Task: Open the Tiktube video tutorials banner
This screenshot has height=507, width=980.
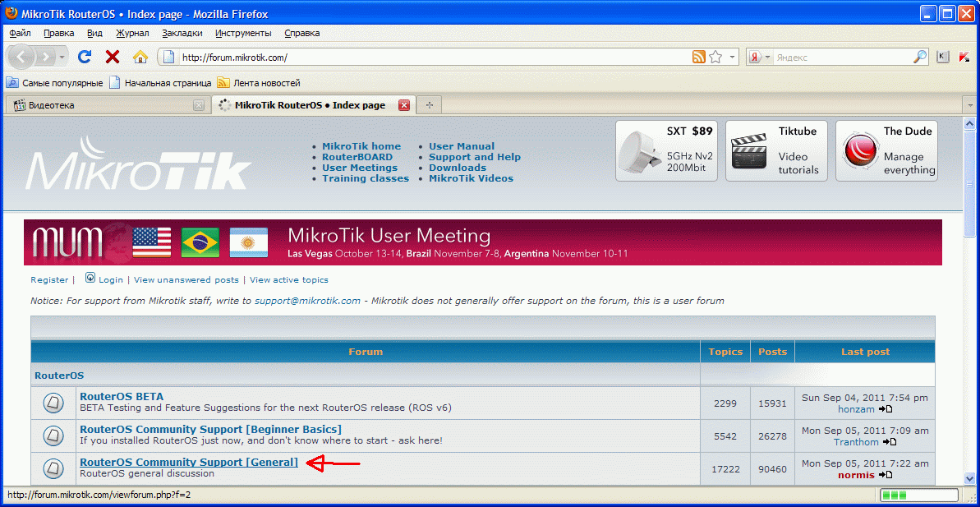Action: point(776,151)
